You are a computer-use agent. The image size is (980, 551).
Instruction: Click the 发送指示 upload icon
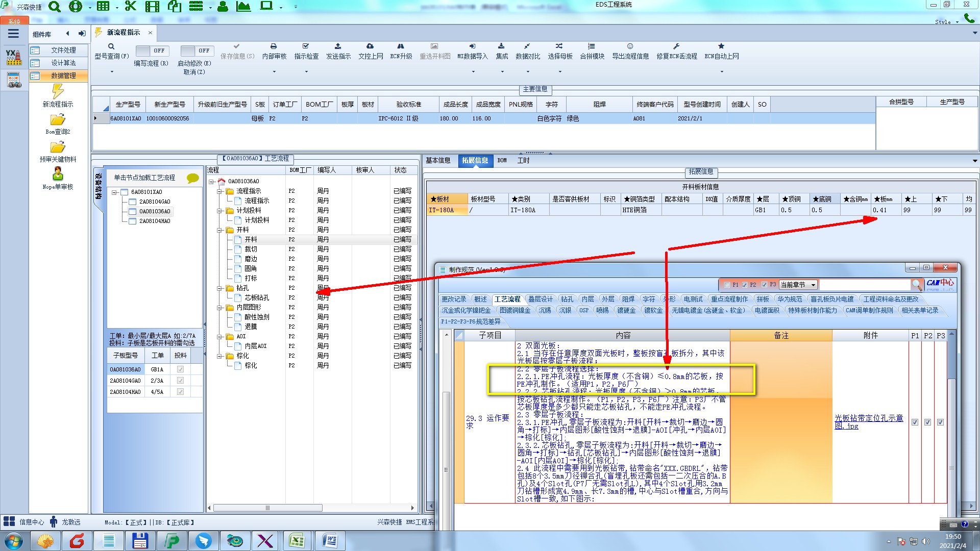click(338, 46)
